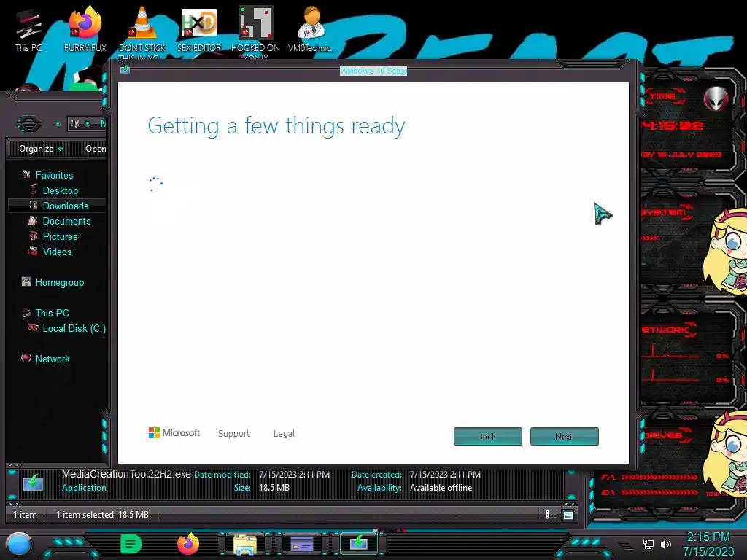
Task: Open Firefox from the taskbar
Action: pyautogui.click(x=188, y=544)
